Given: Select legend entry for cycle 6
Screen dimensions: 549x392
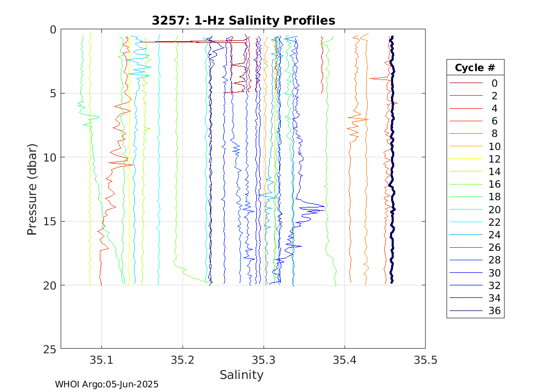Looking at the screenshot, I should click(475, 121).
